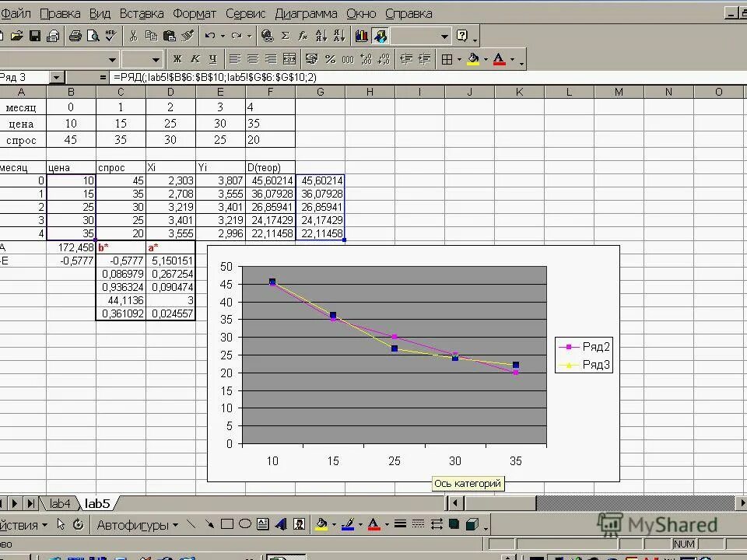Screen dimensions: 747x560
Task: Paste from clipboard icon
Action: [170, 36]
